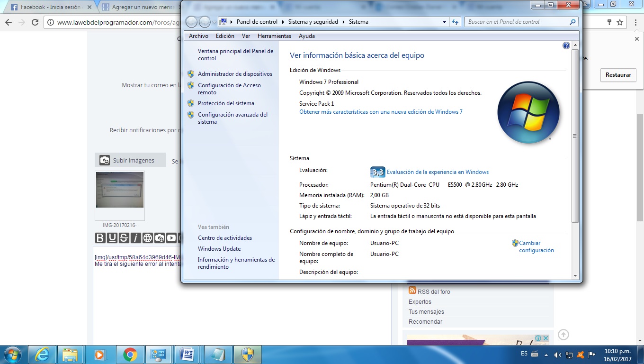Switch to the Facebook tab in Chrome
The height and width of the screenshot is (364, 644).
click(x=49, y=7)
